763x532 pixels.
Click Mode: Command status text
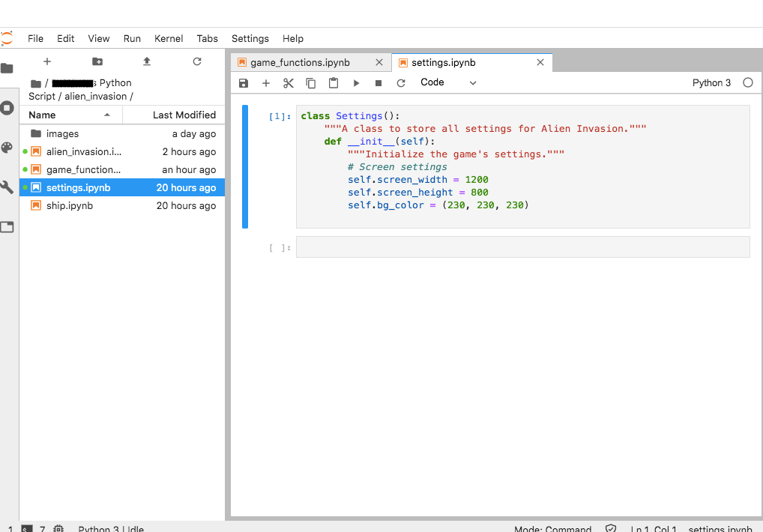point(553,528)
